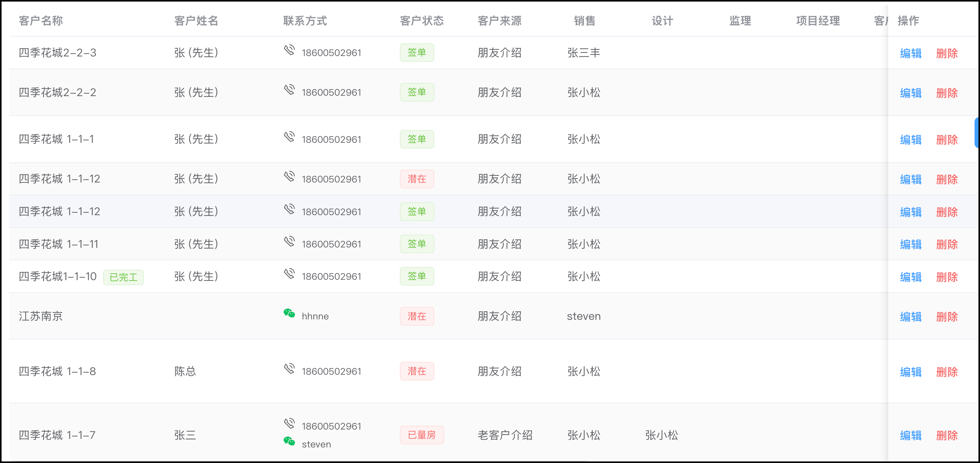
Task: Edit the 四季花城 1-1-7 customer
Action: click(911, 435)
